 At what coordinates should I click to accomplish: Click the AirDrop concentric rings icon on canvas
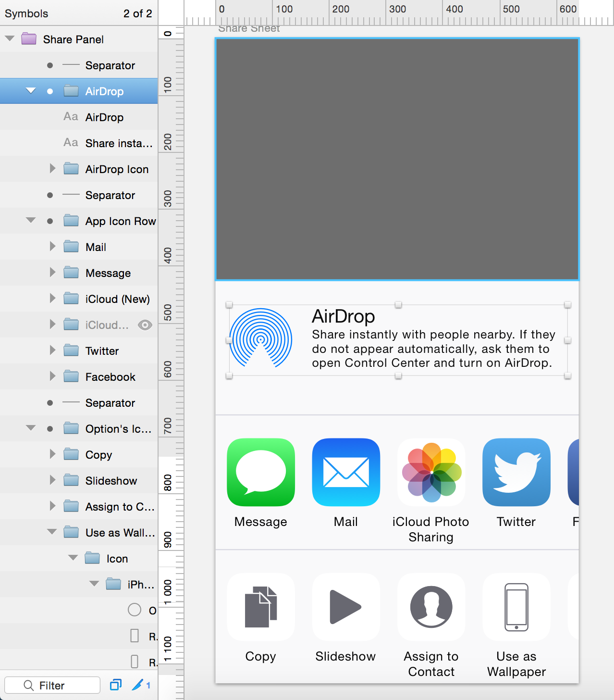260,339
